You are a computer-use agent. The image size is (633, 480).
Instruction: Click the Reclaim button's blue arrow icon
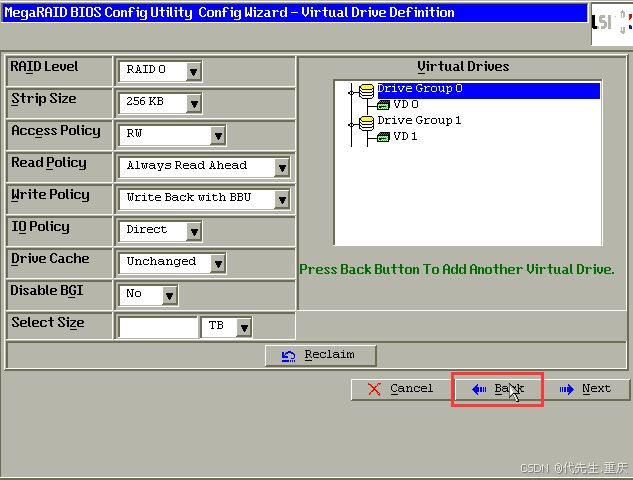(288, 356)
